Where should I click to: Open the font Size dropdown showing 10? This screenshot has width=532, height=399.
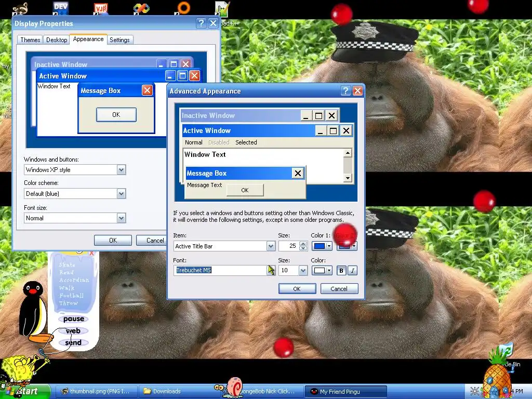point(303,270)
